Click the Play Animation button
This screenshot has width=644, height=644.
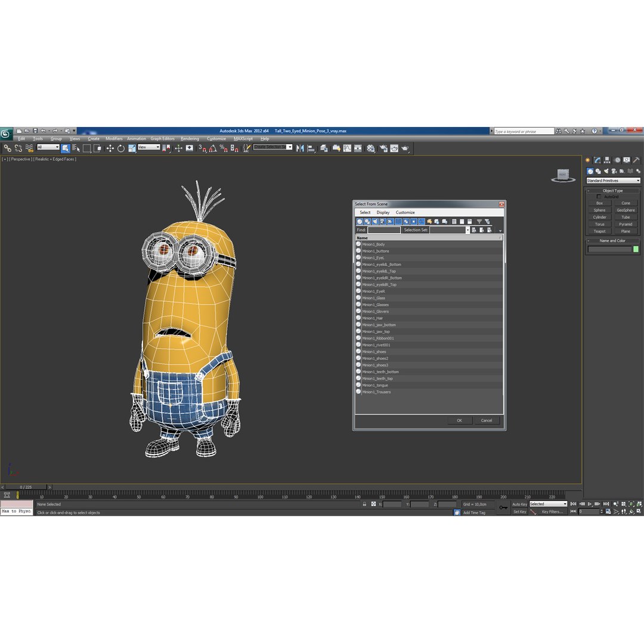pyautogui.click(x=590, y=504)
